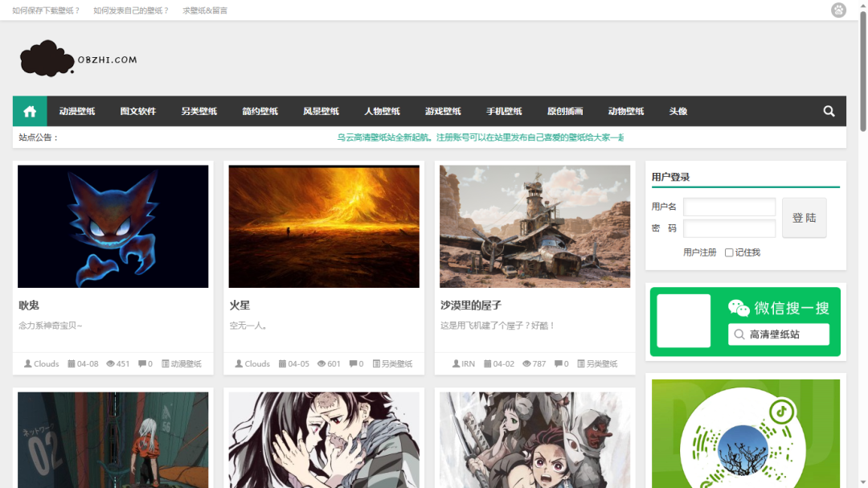
Task: Click the 高清壁纸站 WeChat search box
Action: tap(778, 334)
